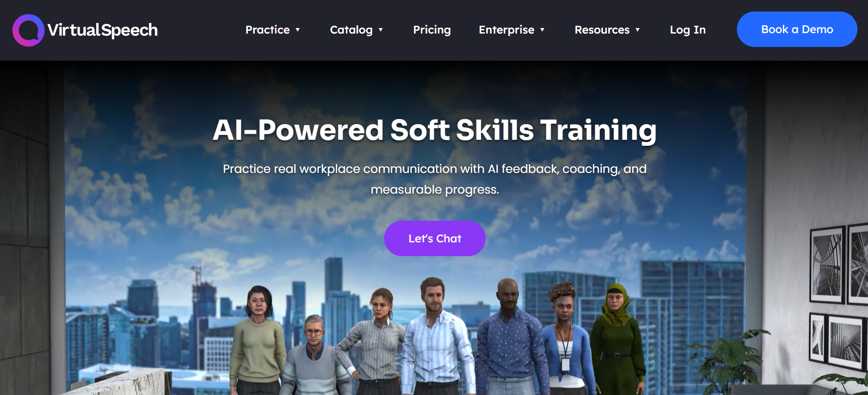Image resolution: width=868 pixels, height=395 pixels.
Task: Click the Book a Demo button
Action: (x=797, y=29)
